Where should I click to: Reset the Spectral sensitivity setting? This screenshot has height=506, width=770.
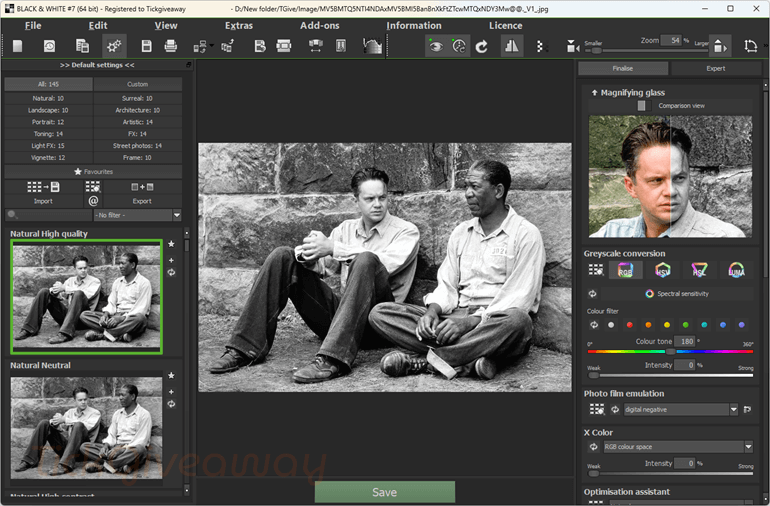point(593,294)
